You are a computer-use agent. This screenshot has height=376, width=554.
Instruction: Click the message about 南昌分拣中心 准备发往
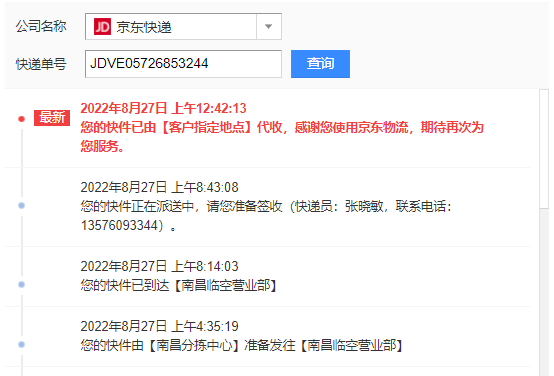[242, 345]
